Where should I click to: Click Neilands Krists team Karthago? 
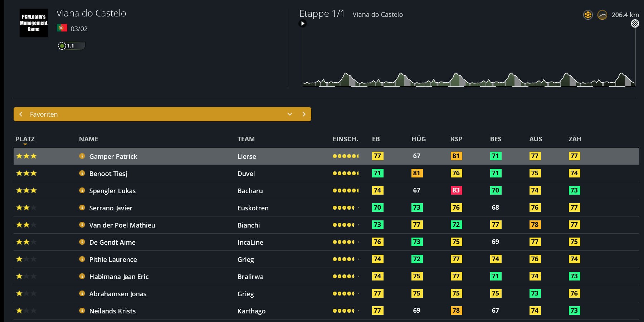point(252,311)
